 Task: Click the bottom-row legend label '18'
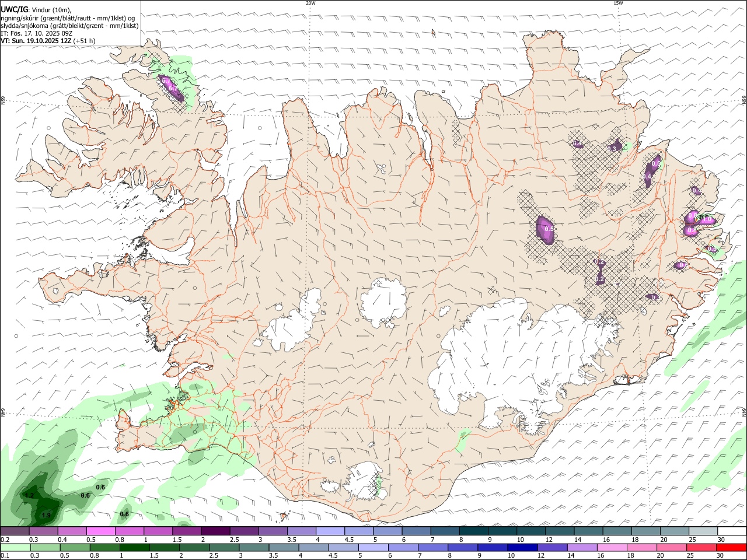630,556
